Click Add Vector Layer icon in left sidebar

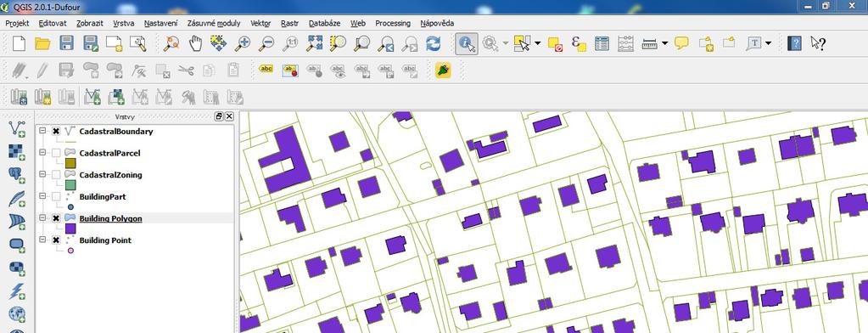(x=17, y=128)
